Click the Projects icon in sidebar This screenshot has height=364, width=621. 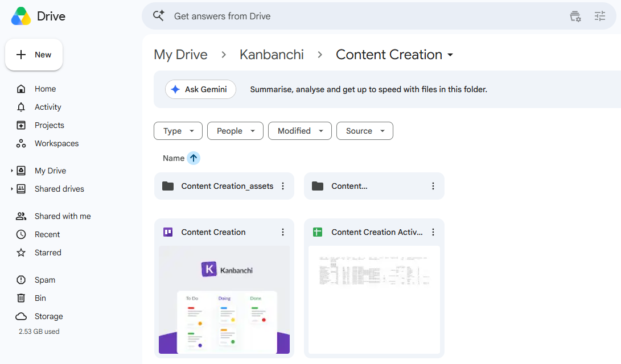click(x=21, y=125)
